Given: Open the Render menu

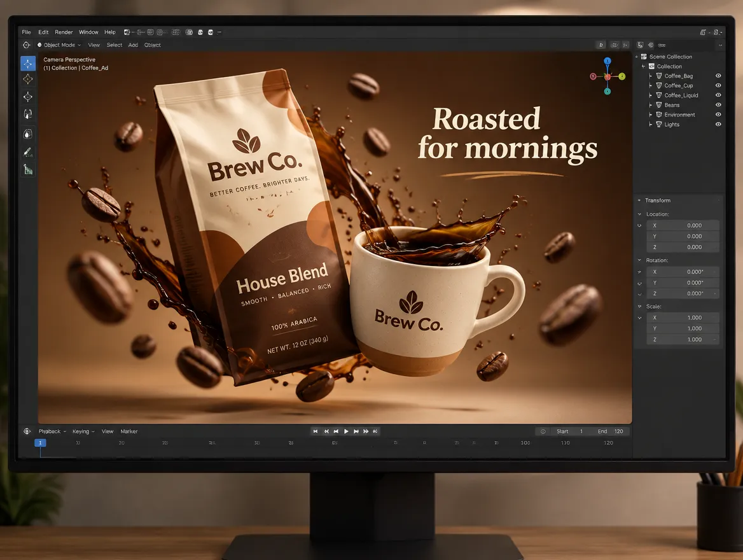Looking at the screenshot, I should (x=64, y=32).
